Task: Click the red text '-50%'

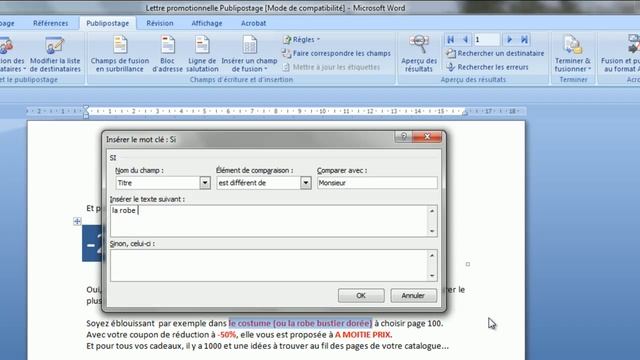Action: (227, 335)
